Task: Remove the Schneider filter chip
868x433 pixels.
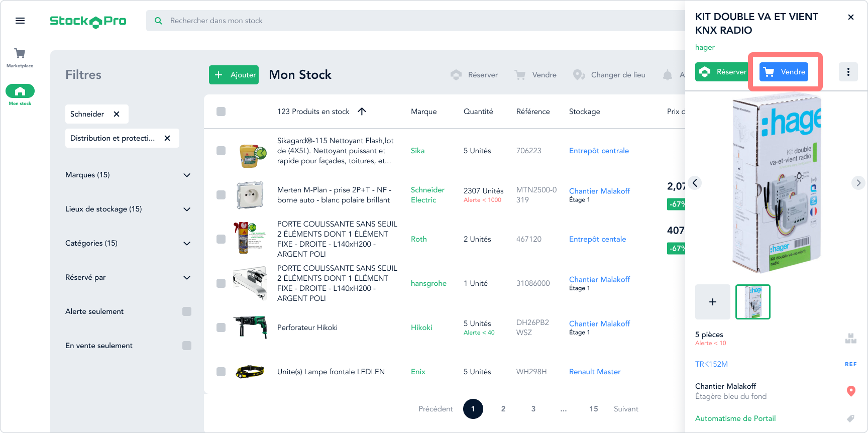Action: [x=117, y=114]
